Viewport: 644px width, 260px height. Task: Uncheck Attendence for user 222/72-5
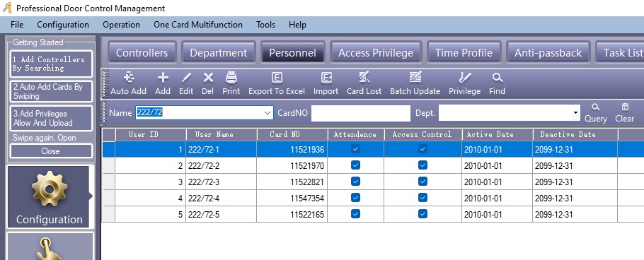(356, 213)
